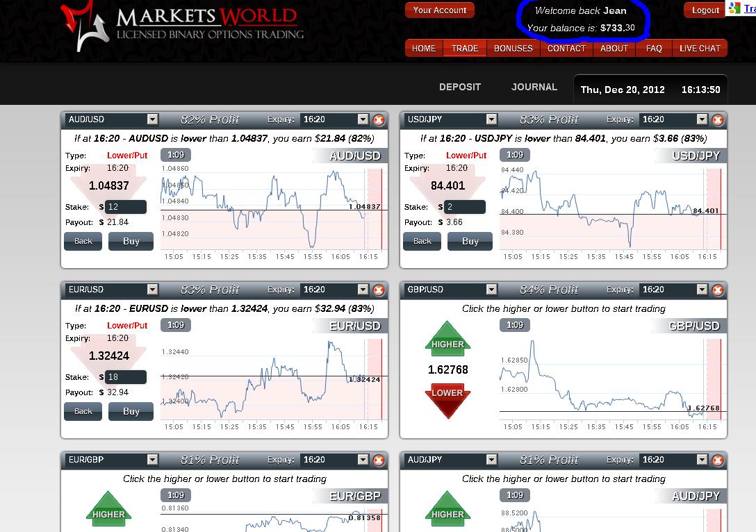Buy the EUR/USD Lower/Put option

coord(131,411)
